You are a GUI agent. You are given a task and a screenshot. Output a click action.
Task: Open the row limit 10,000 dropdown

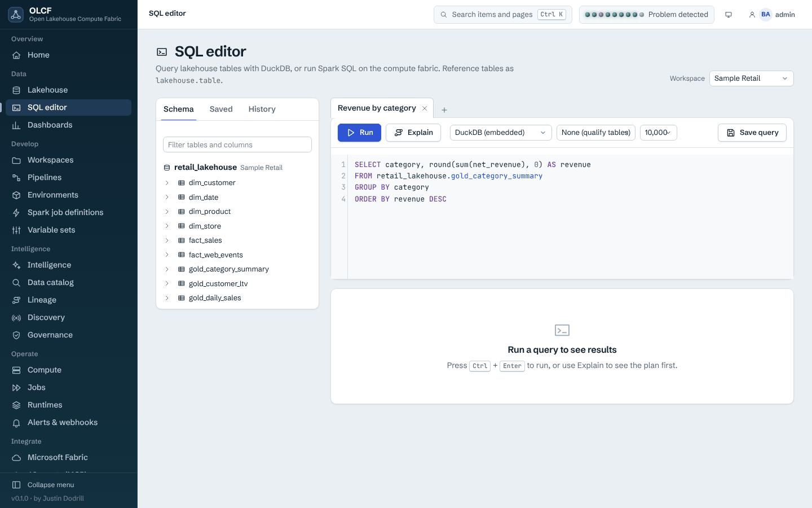(658, 133)
